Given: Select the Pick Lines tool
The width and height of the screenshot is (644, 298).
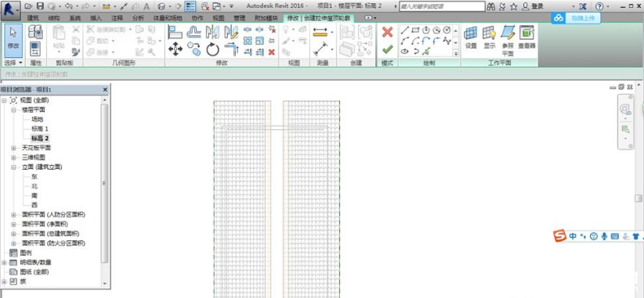Looking at the screenshot, I should click(x=426, y=52).
